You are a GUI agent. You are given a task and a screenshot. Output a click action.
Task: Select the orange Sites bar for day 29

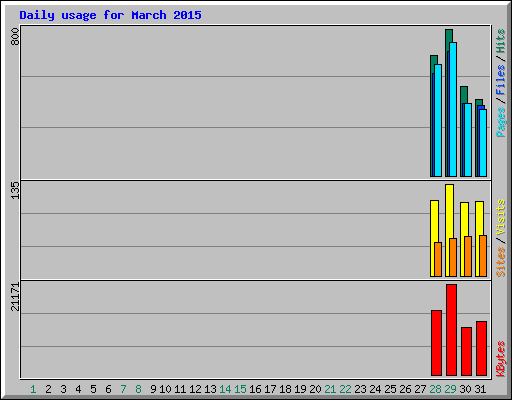coord(453,257)
